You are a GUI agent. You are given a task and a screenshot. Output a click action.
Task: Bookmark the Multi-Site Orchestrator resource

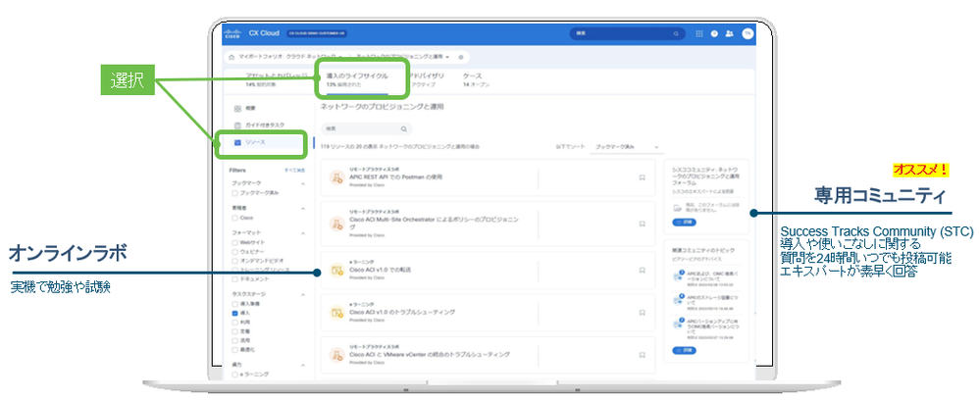(642, 224)
